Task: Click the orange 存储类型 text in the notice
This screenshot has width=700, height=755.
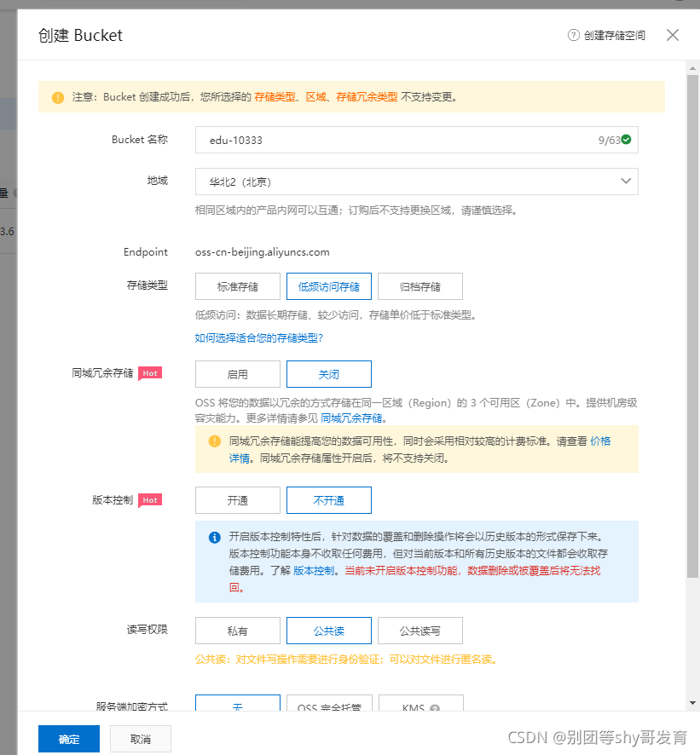Action: (x=275, y=97)
